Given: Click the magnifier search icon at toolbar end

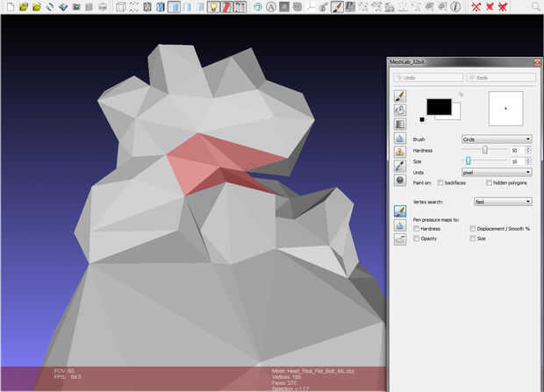Looking at the screenshot, I should pos(536,7).
